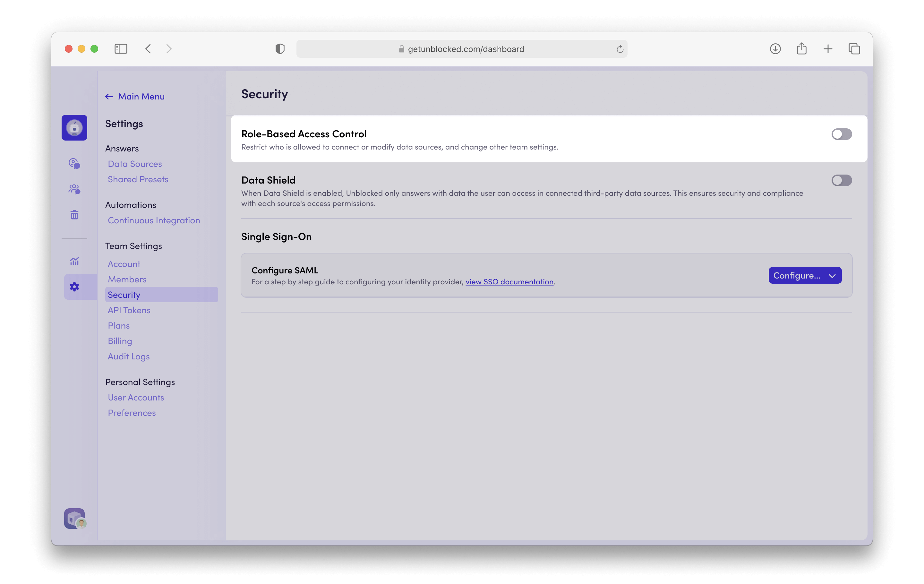The width and height of the screenshot is (924, 584).
Task: Reload the page using refresh icon
Action: 619,49
